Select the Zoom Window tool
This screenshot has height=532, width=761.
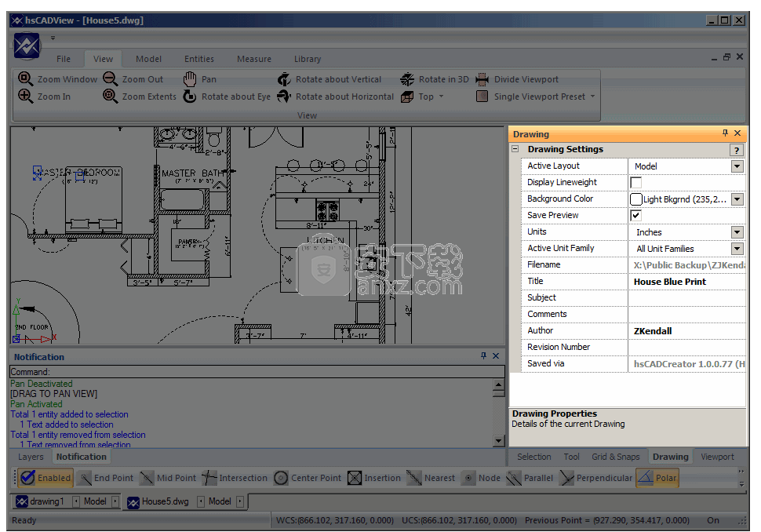click(x=57, y=79)
